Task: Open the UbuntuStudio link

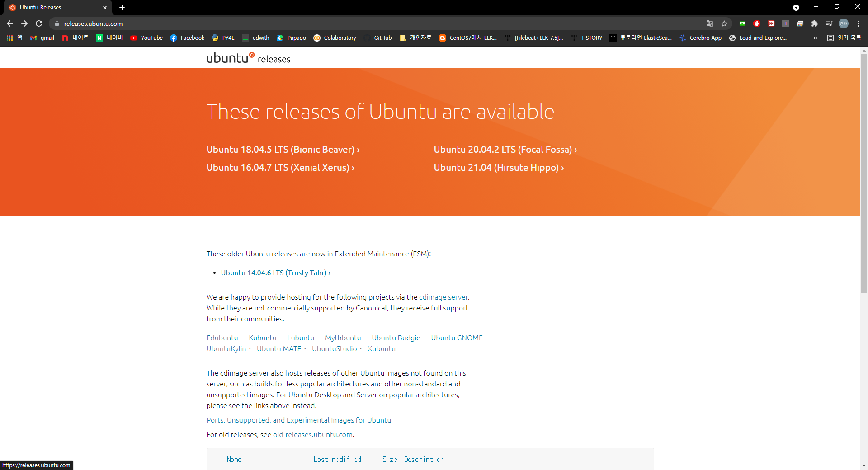Action: tap(335, 349)
